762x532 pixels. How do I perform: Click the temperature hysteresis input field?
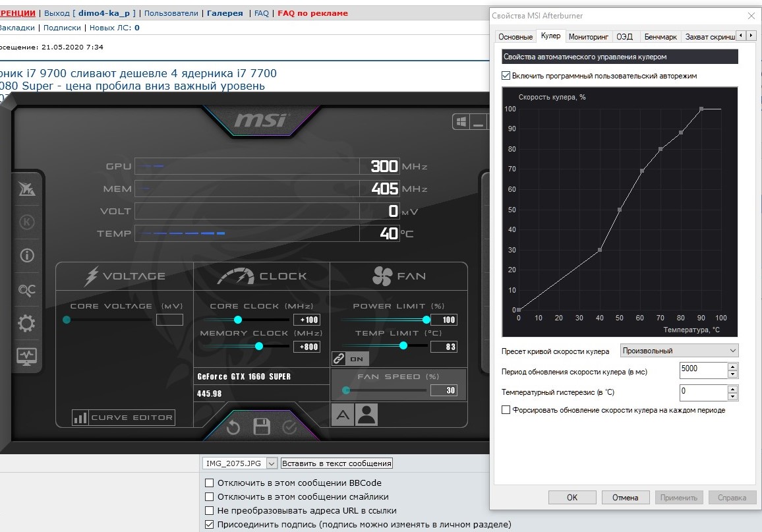(703, 392)
